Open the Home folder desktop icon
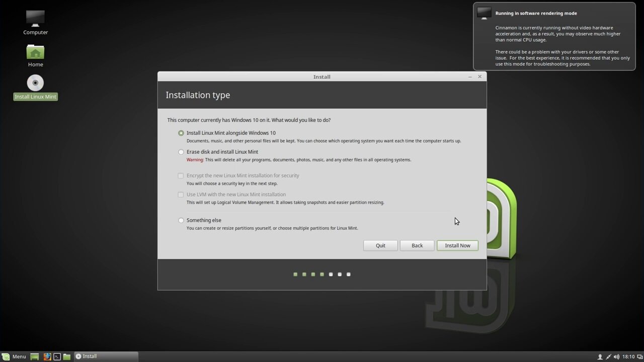Screen dimensions: 644x362 [x=35, y=55]
